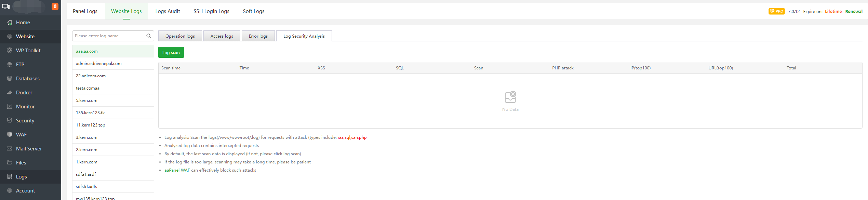Click the Security shield icon

click(x=10, y=121)
